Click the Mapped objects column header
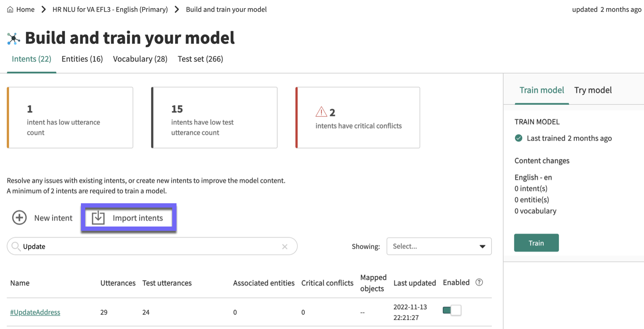 (373, 283)
